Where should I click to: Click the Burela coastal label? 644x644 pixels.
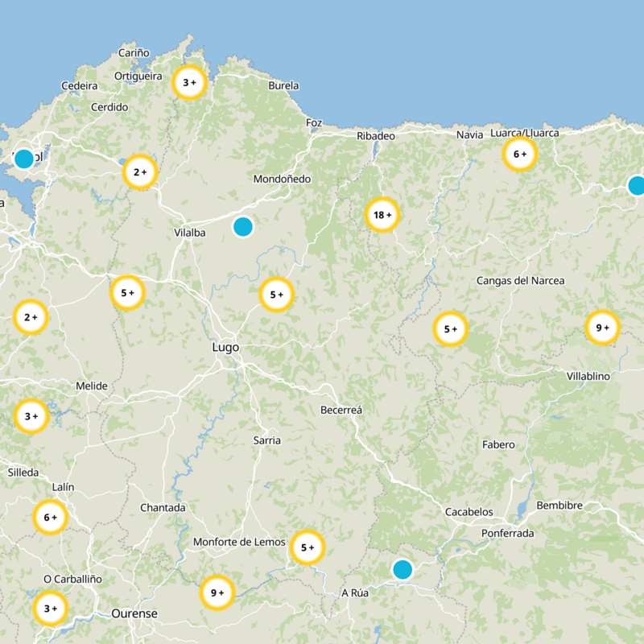click(283, 86)
